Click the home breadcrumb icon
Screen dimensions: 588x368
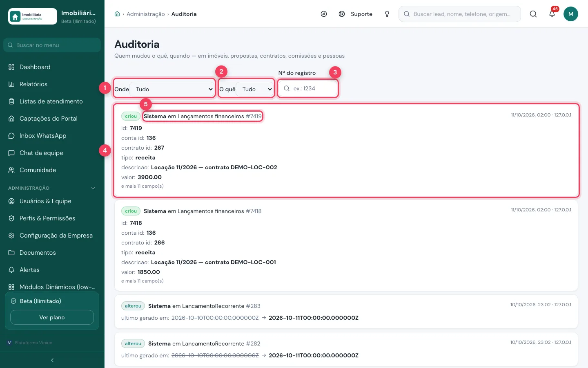click(117, 14)
